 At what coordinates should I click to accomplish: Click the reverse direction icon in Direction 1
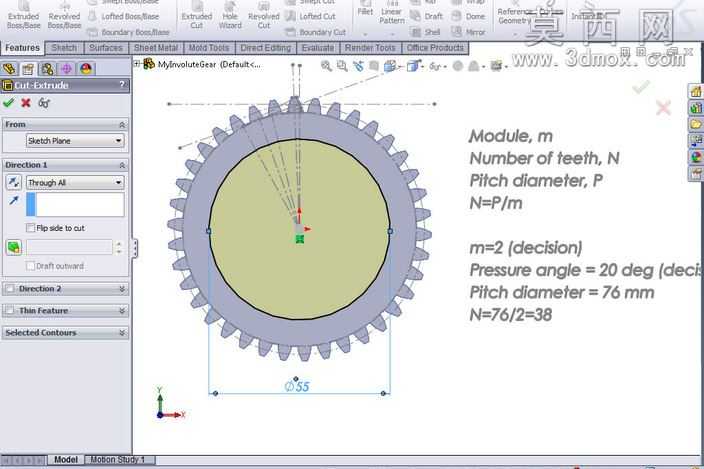click(13, 182)
